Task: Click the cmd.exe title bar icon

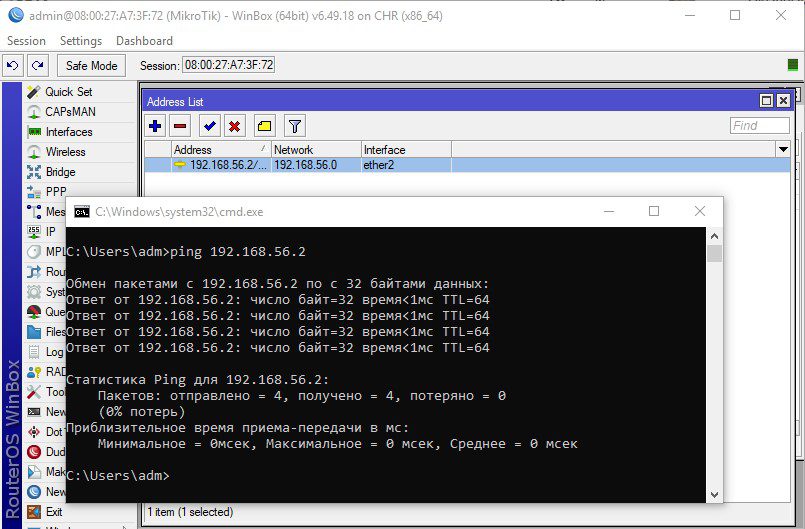Action: point(82,212)
